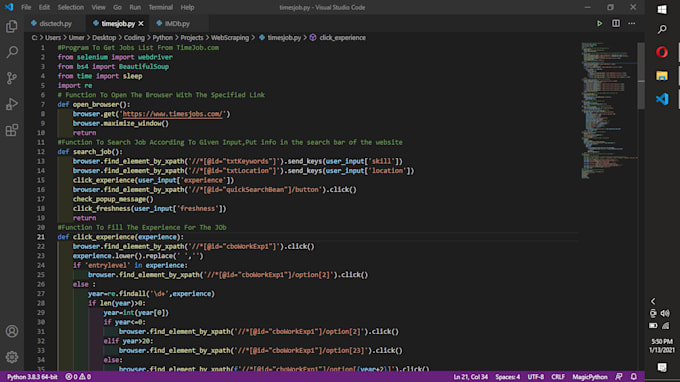Open notifications bell in status bar
This screenshot has height=382, width=680.
tap(634, 376)
